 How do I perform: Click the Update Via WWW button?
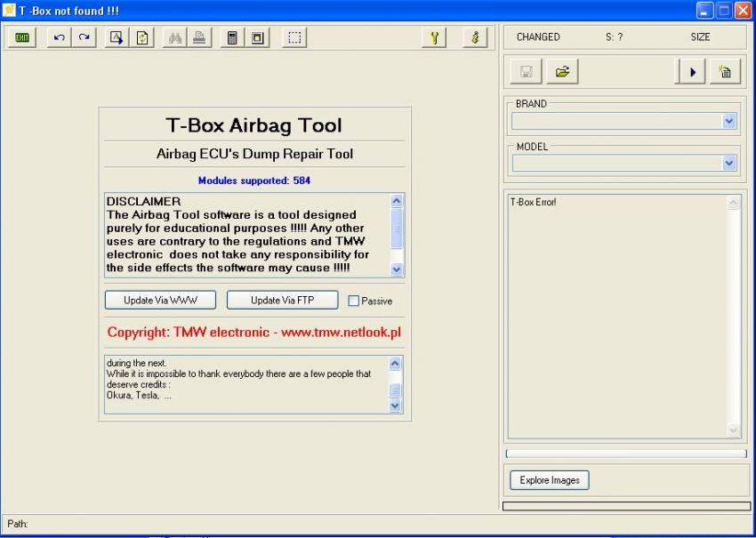tap(160, 300)
